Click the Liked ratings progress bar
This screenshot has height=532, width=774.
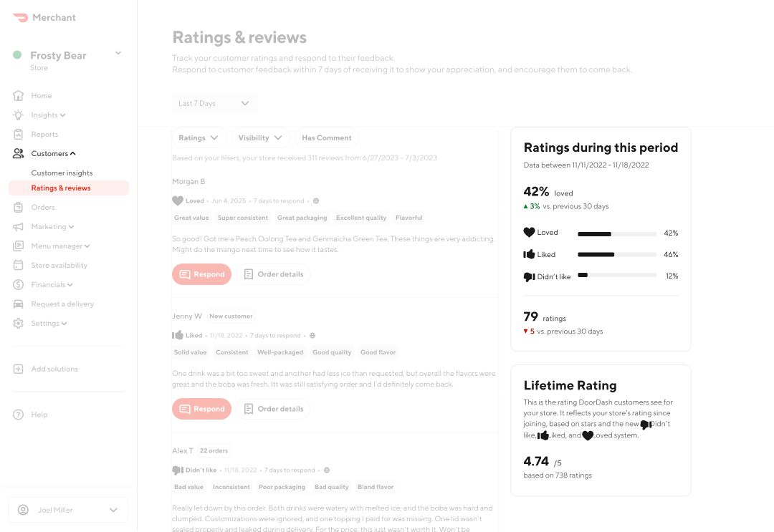point(616,254)
